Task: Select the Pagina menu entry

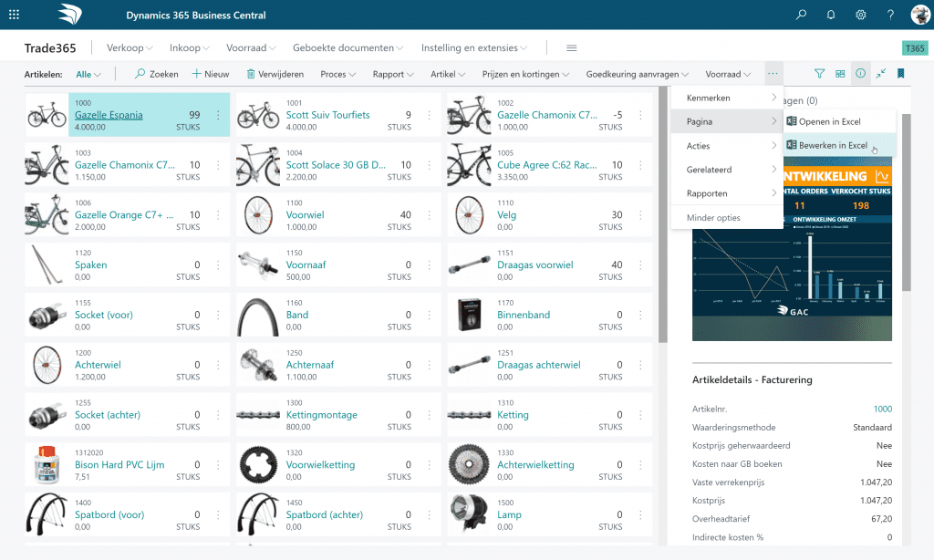Action: click(727, 121)
